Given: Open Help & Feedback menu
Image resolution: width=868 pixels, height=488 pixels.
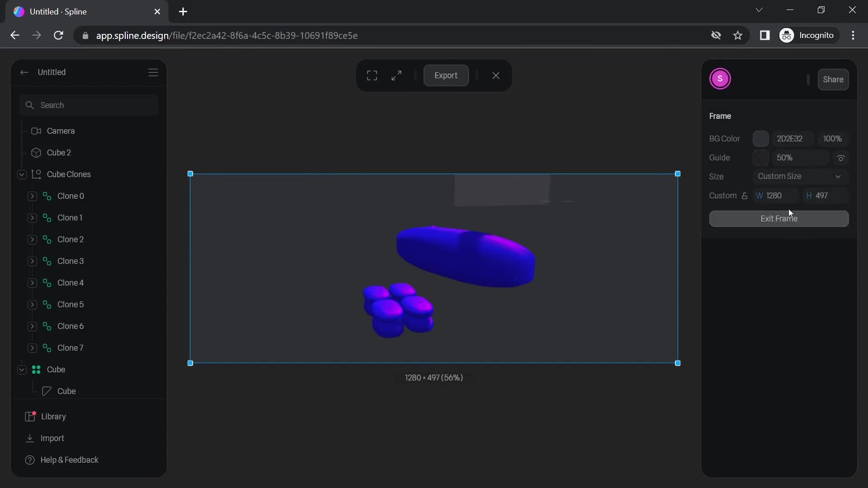Looking at the screenshot, I should (69, 460).
